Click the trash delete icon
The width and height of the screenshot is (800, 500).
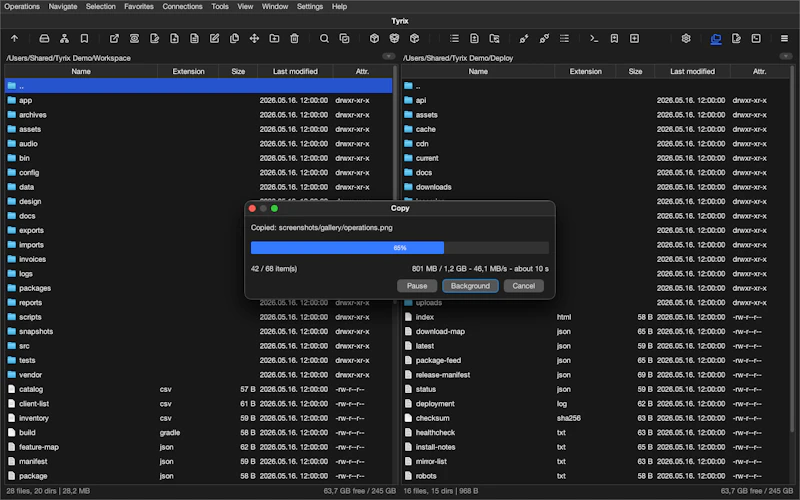(294, 38)
